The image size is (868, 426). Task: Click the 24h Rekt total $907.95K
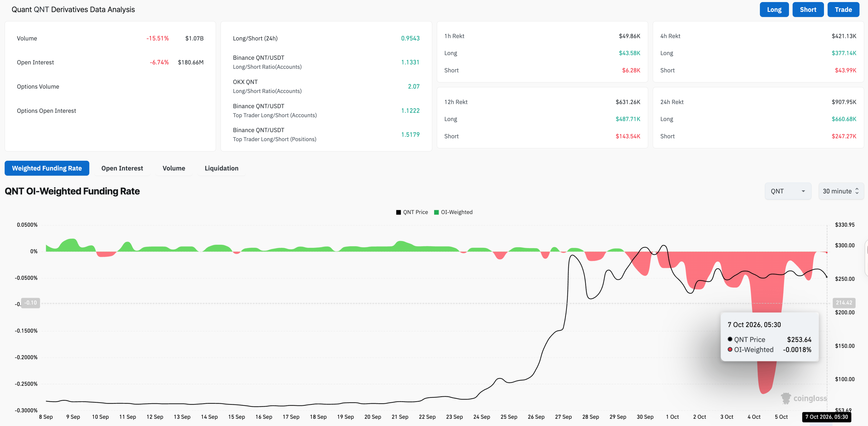point(844,102)
